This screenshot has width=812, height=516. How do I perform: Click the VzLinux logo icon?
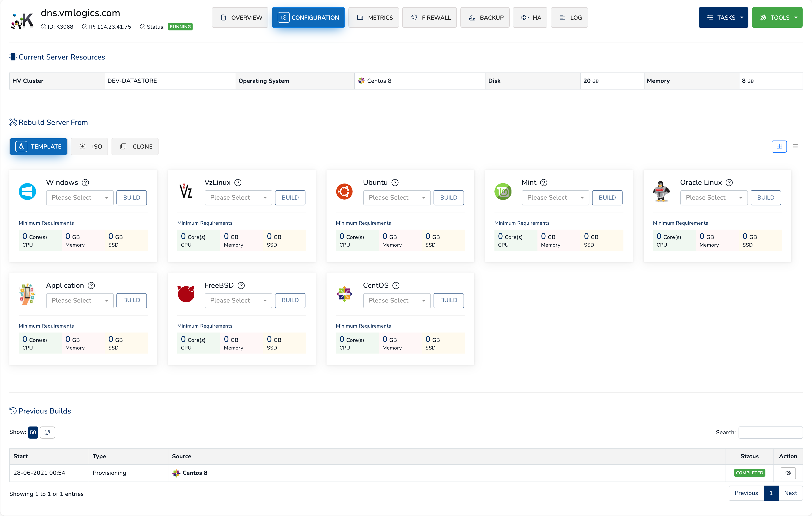pos(186,192)
